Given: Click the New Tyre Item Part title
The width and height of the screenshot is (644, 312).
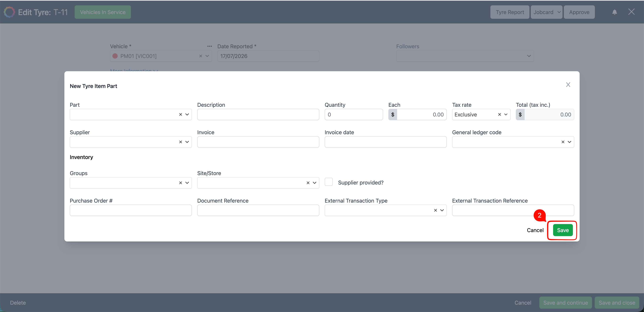Looking at the screenshot, I should [x=94, y=86].
